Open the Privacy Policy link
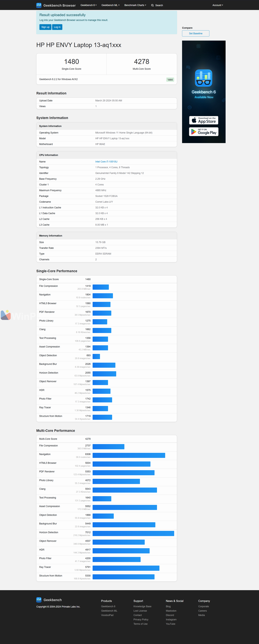259x644 pixels. tap(141, 620)
